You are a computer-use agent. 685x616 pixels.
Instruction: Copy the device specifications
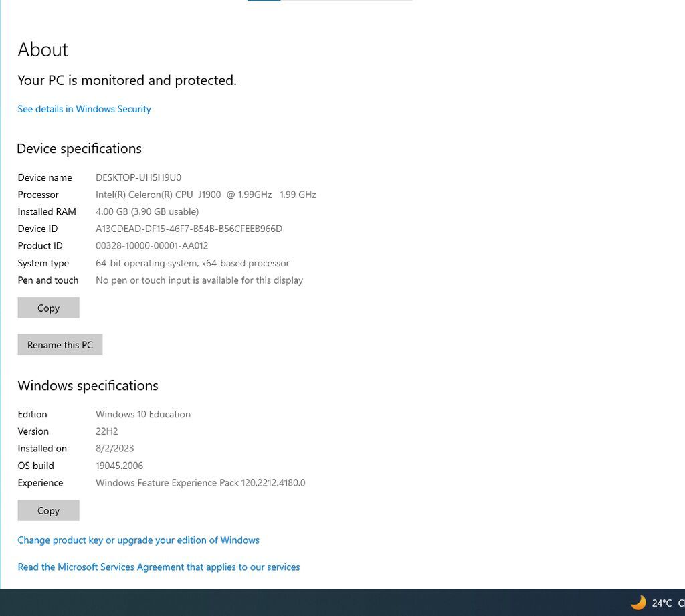coord(48,308)
